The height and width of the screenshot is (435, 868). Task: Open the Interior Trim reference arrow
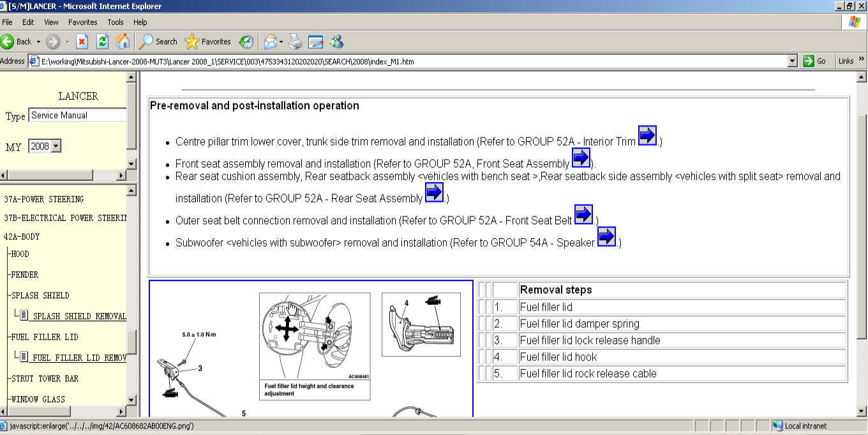pos(647,135)
